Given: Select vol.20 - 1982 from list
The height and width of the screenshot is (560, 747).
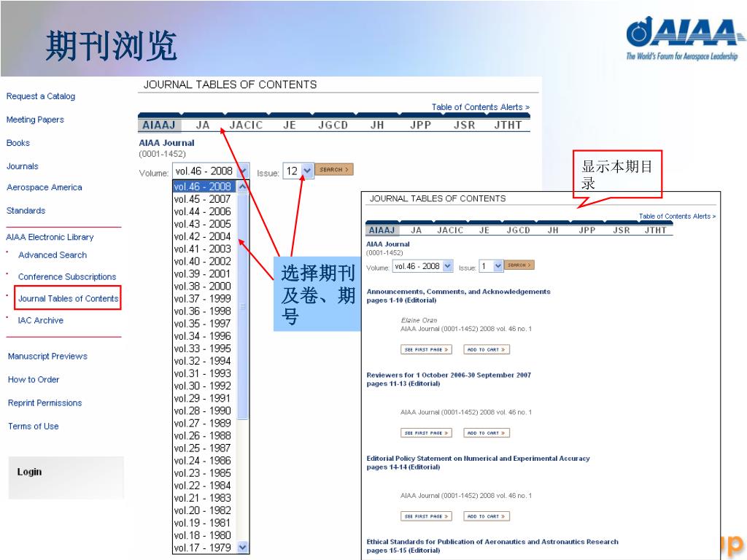Looking at the screenshot, I should coord(204,510).
